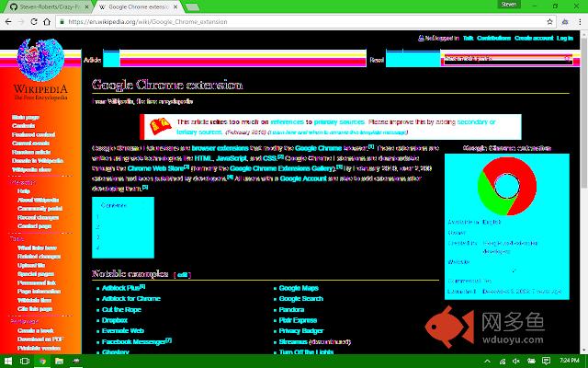The height and width of the screenshot is (368, 588).
Task: Switch to the Steven-Roberts GitHub tab
Action: (x=49, y=7)
